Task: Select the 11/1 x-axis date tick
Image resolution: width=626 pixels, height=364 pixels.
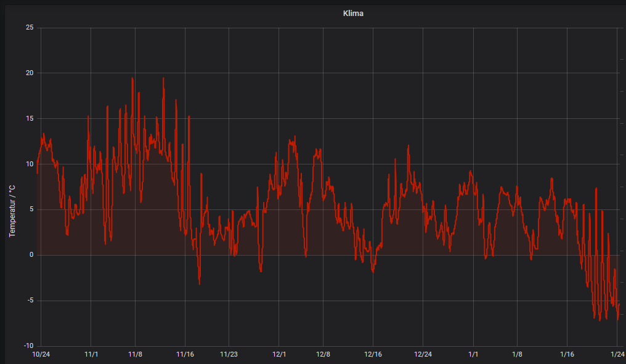Action: [91, 354]
